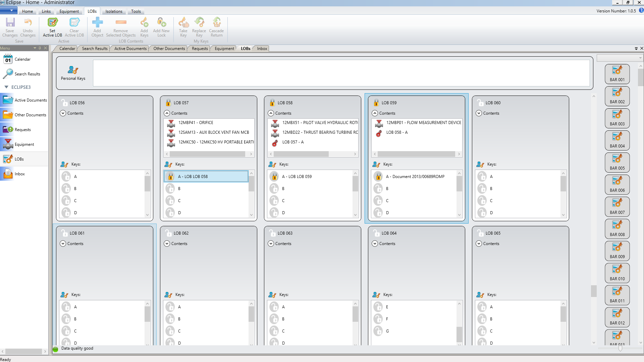Select LOB 065 card header
Image resolution: width=644 pixels, height=362 pixels.
[521, 233]
